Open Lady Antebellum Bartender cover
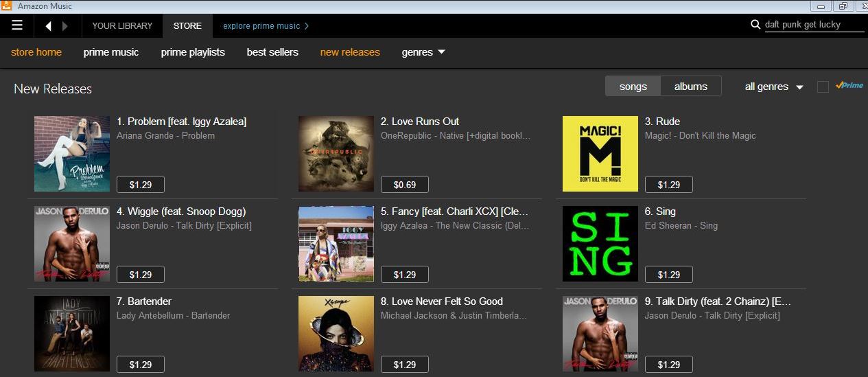This screenshot has height=377, width=868. (x=72, y=334)
